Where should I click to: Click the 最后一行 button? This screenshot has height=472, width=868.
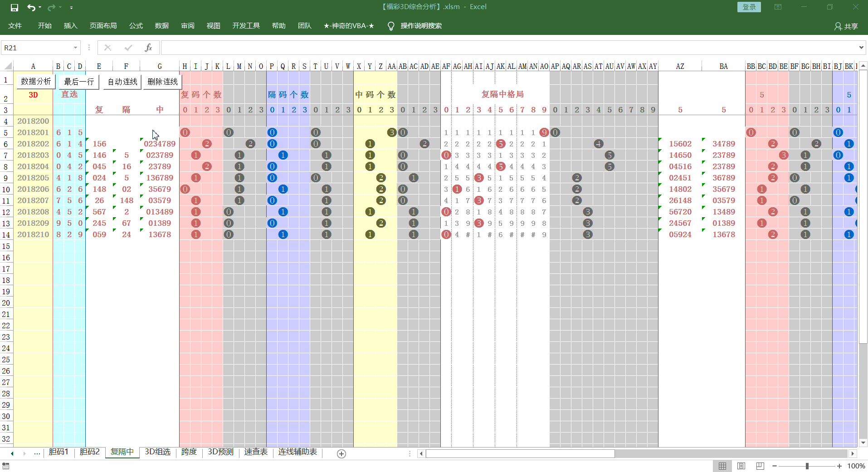[x=79, y=82]
